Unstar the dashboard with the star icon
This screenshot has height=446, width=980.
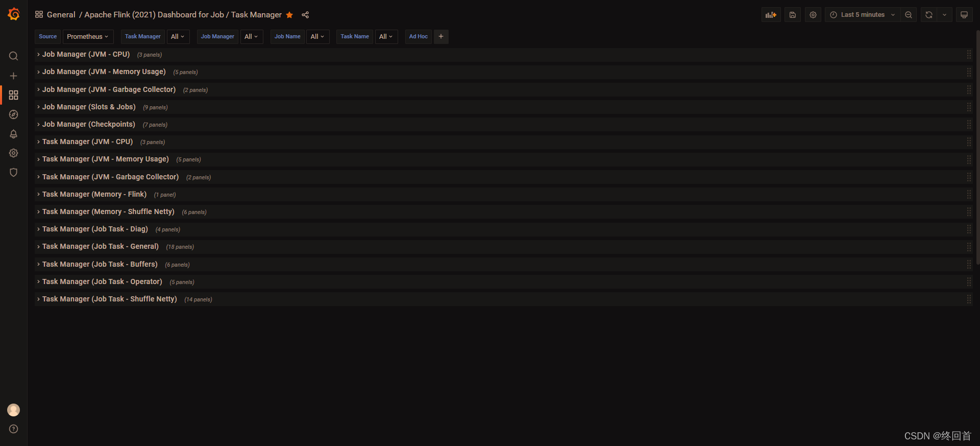pos(289,15)
